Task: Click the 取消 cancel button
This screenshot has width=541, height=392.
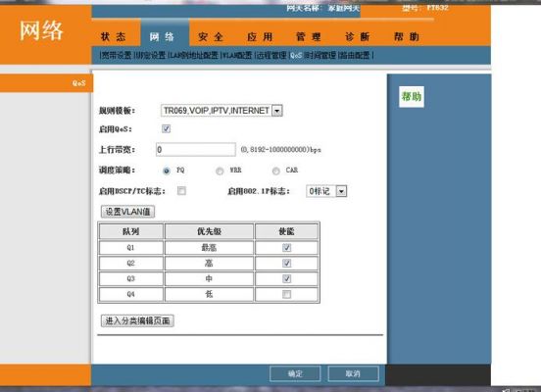Action: (353, 373)
